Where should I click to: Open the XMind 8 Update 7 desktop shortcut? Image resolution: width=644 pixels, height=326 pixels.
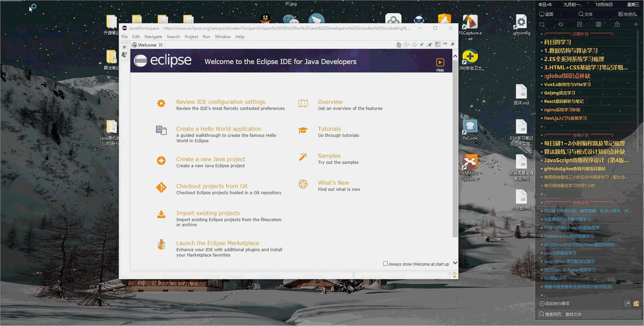[x=470, y=168]
